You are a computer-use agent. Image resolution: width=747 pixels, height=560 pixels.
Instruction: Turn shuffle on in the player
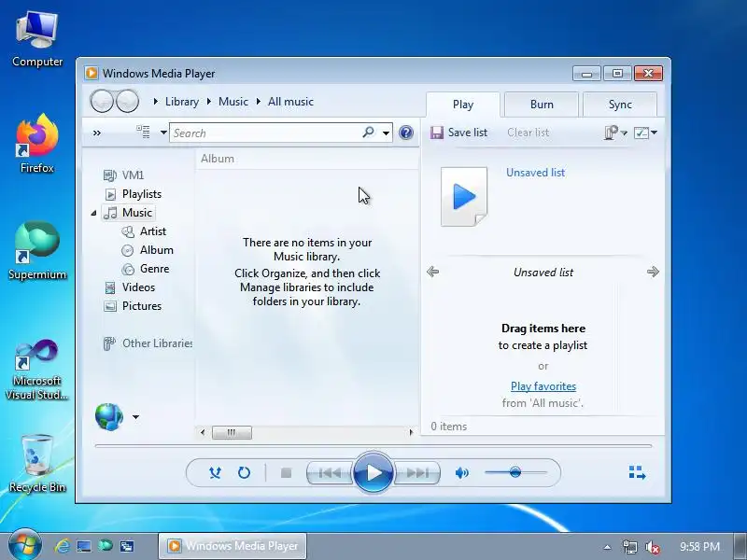tap(215, 472)
